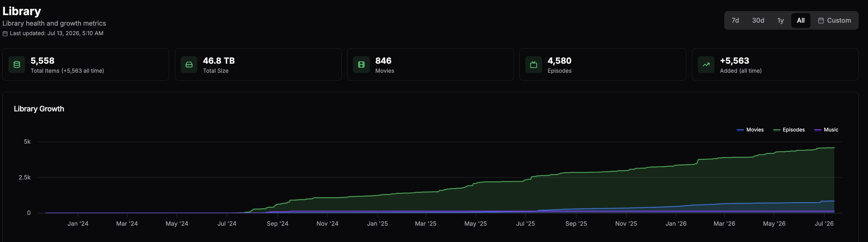Select the 30d time range tab
868x242 pixels.
[x=758, y=20]
